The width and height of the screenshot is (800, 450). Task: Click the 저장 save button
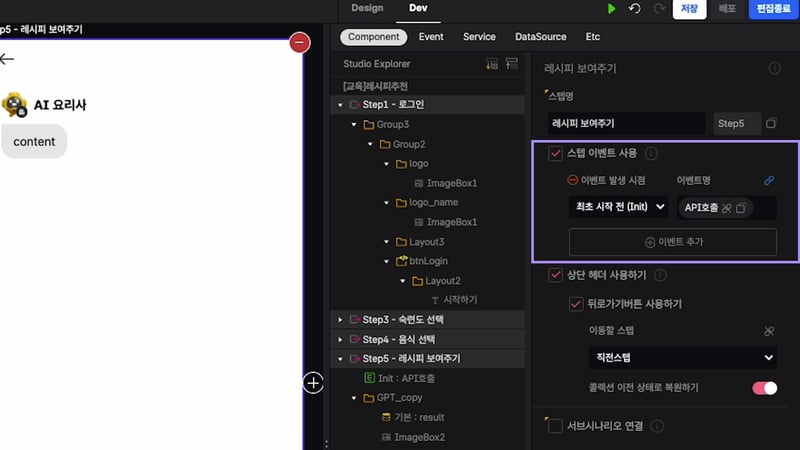click(x=689, y=9)
